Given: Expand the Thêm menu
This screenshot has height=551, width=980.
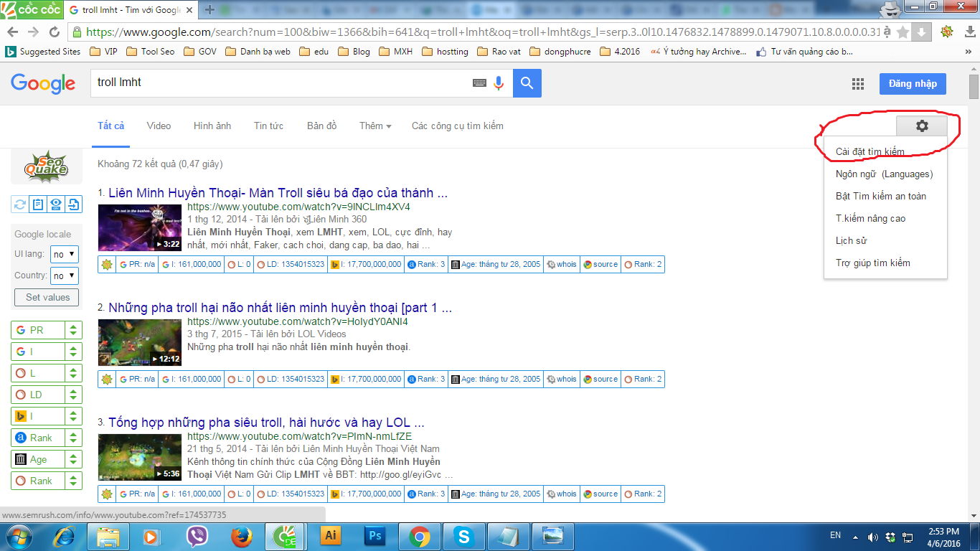Looking at the screenshot, I should (x=375, y=126).
